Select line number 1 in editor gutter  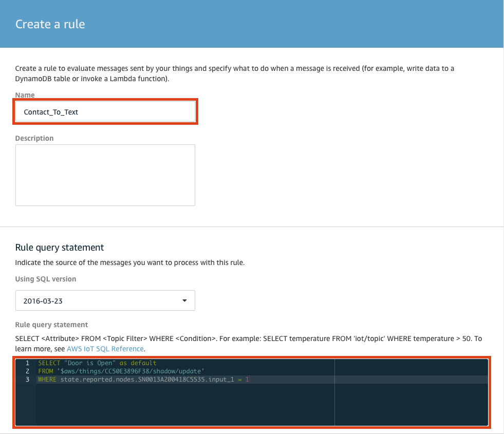[27, 363]
